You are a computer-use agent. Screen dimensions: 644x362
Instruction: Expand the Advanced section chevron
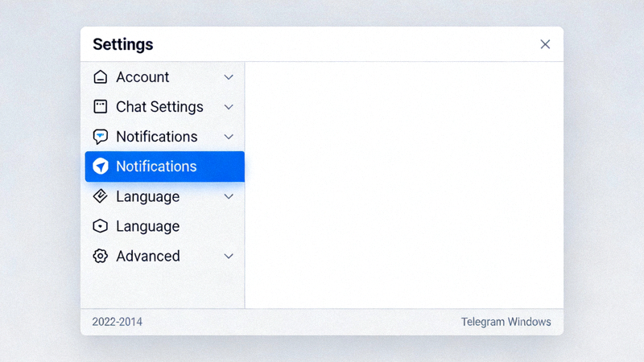click(x=229, y=257)
